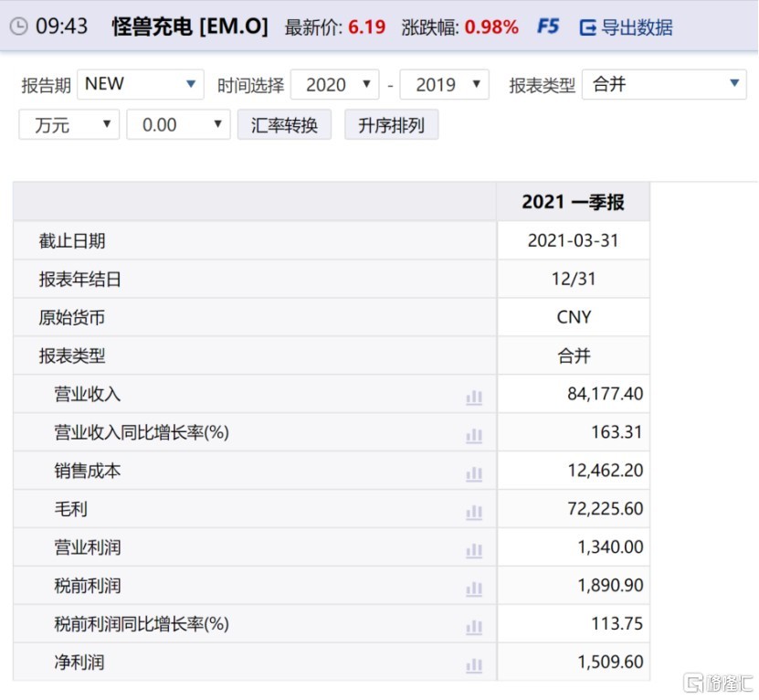
Task: Expand the 2019 end year dropdown
Action: click(444, 85)
